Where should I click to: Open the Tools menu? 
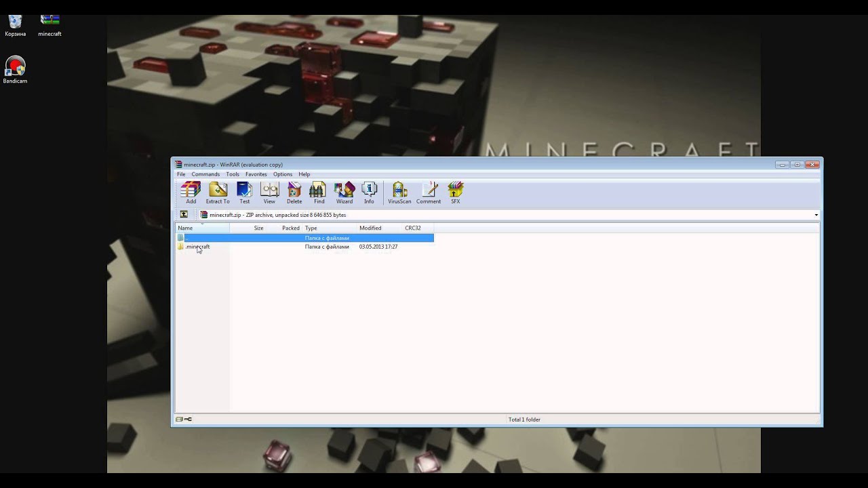233,174
